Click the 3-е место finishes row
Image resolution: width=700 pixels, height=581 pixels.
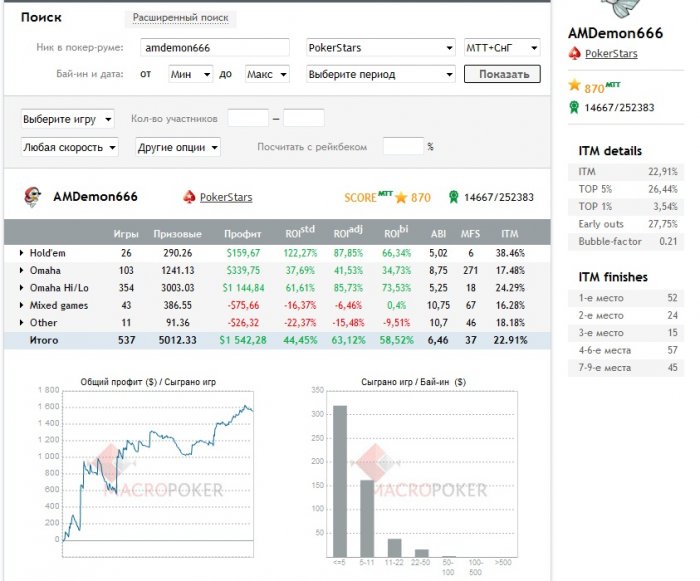626,333
